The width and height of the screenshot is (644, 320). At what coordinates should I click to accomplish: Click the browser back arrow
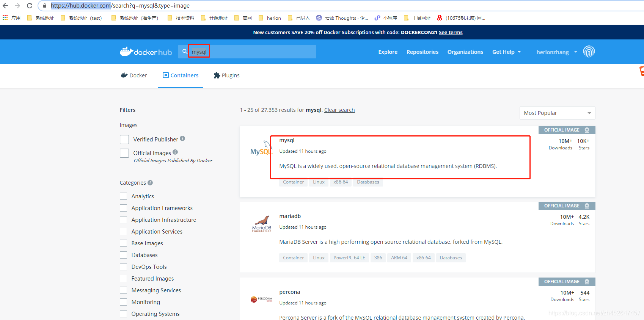pos(5,6)
